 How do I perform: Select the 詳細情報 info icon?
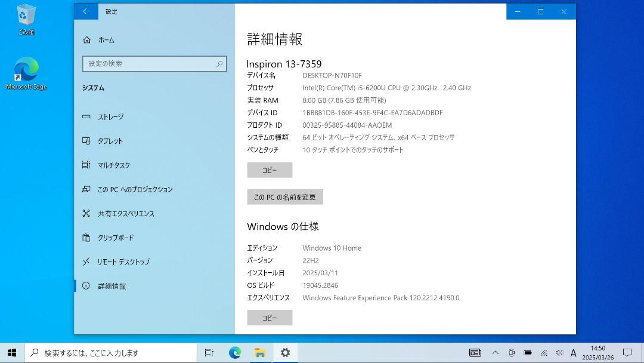[x=86, y=286]
